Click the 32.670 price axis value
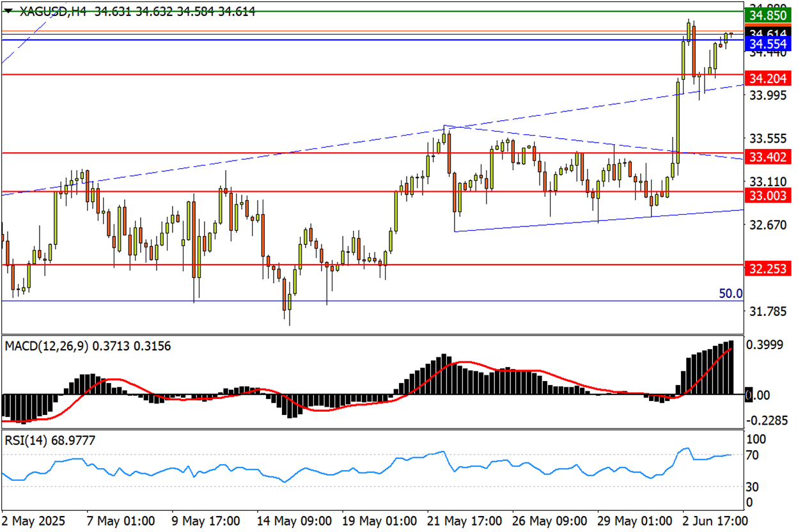The image size is (798, 532). pyautogui.click(x=767, y=225)
